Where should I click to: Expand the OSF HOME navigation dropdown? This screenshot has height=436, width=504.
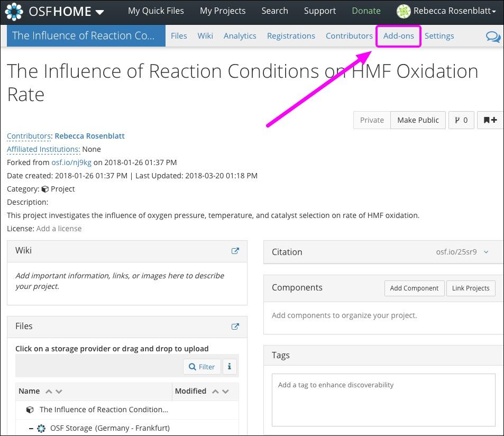point(98,11)
